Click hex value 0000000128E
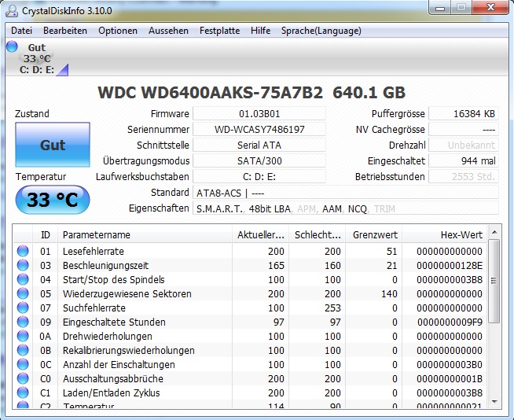The width and height of the screenshot is (514, 420). (450, 266)
